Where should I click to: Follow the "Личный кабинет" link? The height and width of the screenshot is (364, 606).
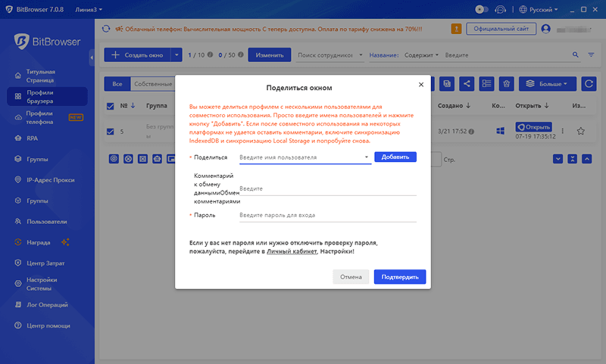click(291, 250)
